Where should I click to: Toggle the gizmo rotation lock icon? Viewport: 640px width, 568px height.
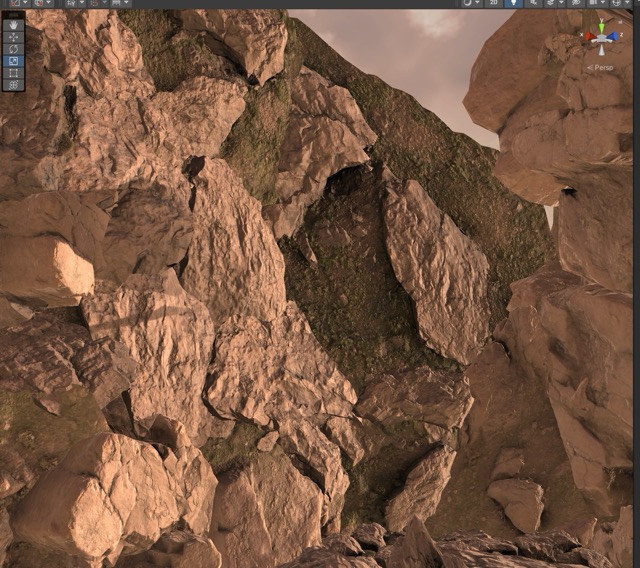[x=620, y=22]
